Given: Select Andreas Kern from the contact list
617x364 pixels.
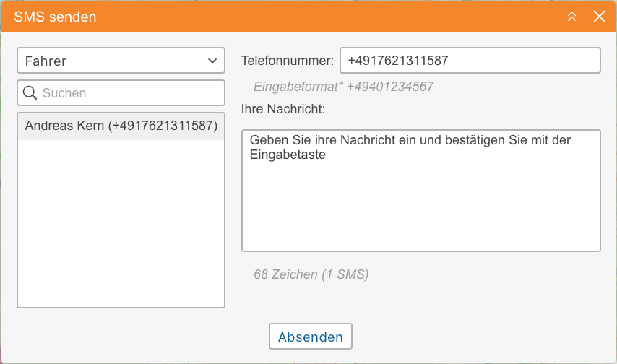Looking at the screenshot, I should click(x=121, y=126).
